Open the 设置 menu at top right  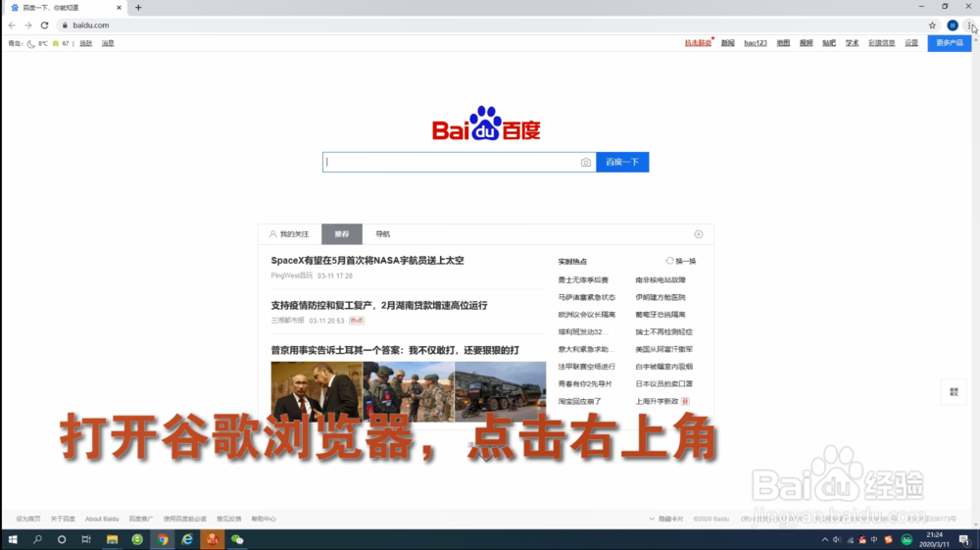point(911,43)
